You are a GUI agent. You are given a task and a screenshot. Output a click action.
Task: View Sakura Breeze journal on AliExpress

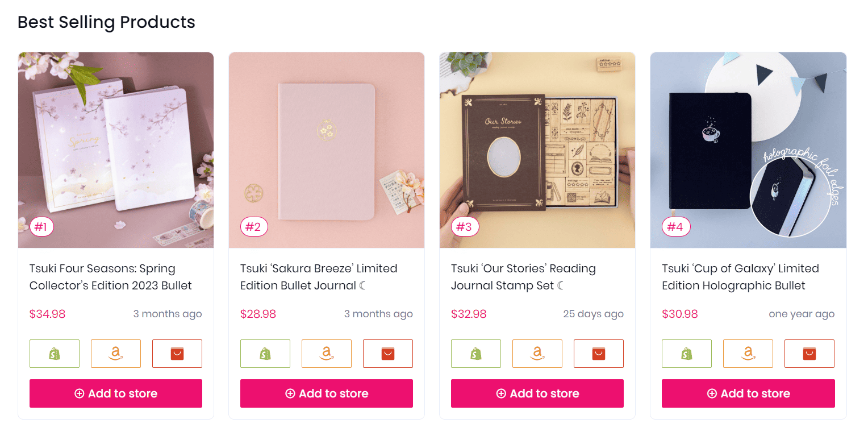(x=387, y=353)
